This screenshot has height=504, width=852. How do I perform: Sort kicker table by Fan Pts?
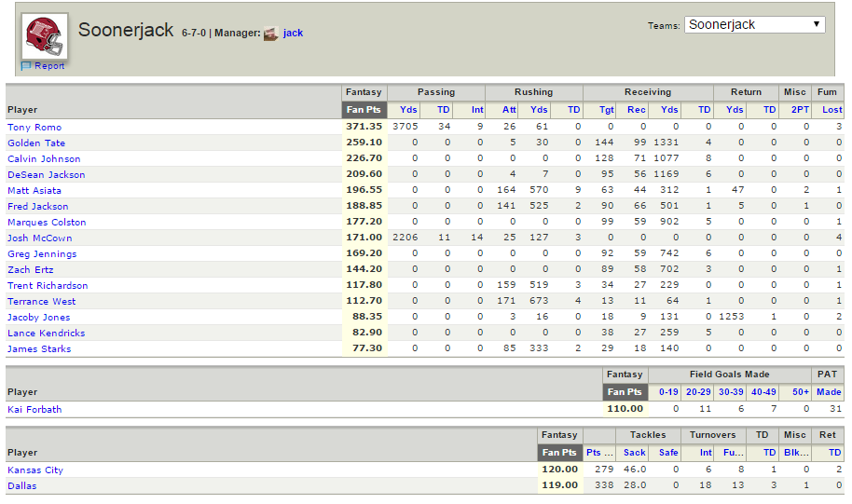[625, 391]
